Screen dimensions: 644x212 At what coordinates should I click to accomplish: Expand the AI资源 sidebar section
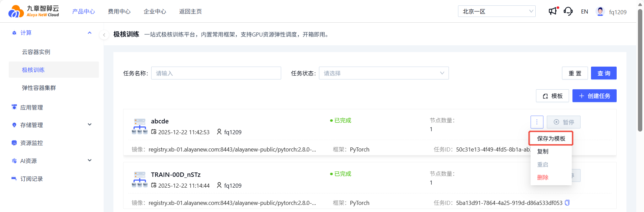[89, 161]
